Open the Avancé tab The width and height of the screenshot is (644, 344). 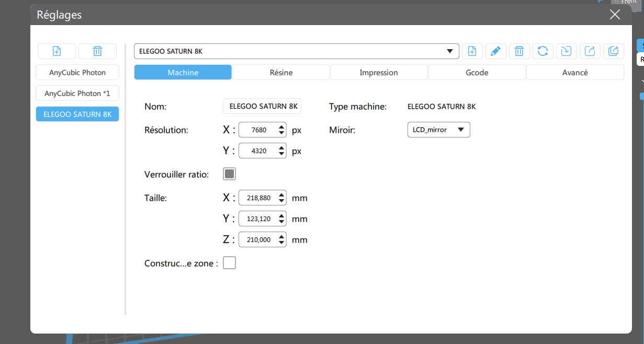click(575, 72)
